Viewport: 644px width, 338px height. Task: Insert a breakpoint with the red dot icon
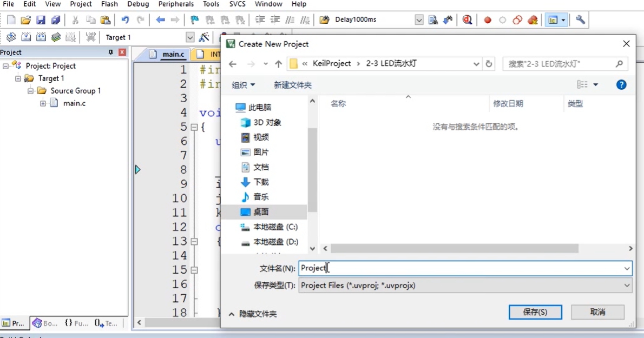[488, 19]
